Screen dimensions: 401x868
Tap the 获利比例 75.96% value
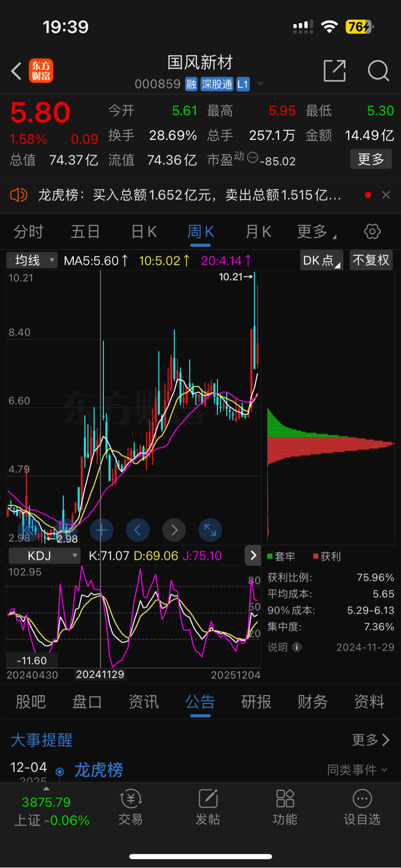[375, 577]
